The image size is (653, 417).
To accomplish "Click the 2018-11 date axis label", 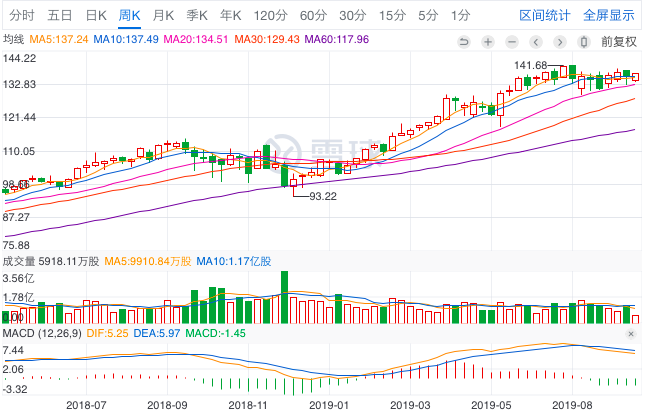I will pos(248,405).
